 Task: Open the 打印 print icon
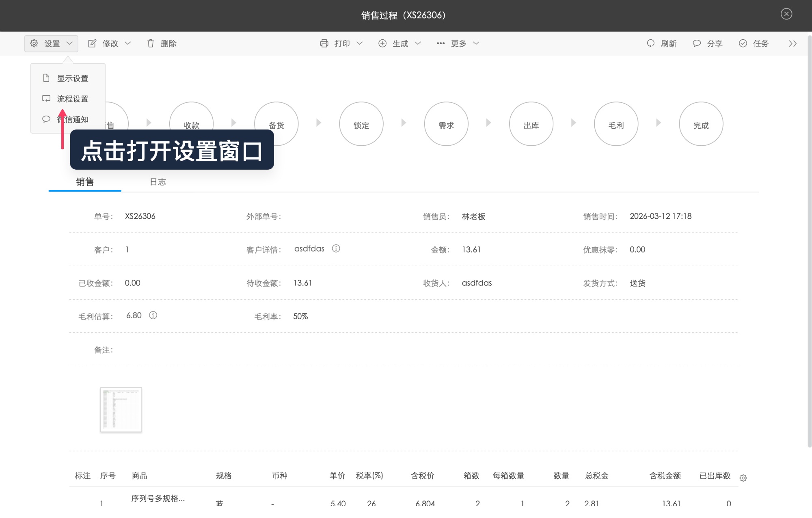coord(324,43)
